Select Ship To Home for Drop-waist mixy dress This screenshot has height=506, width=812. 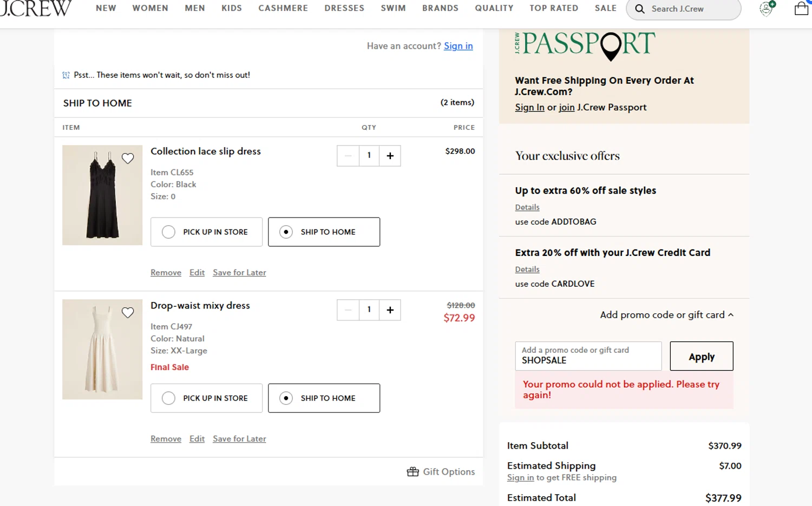pyautogui.click(x=324, y=398)
